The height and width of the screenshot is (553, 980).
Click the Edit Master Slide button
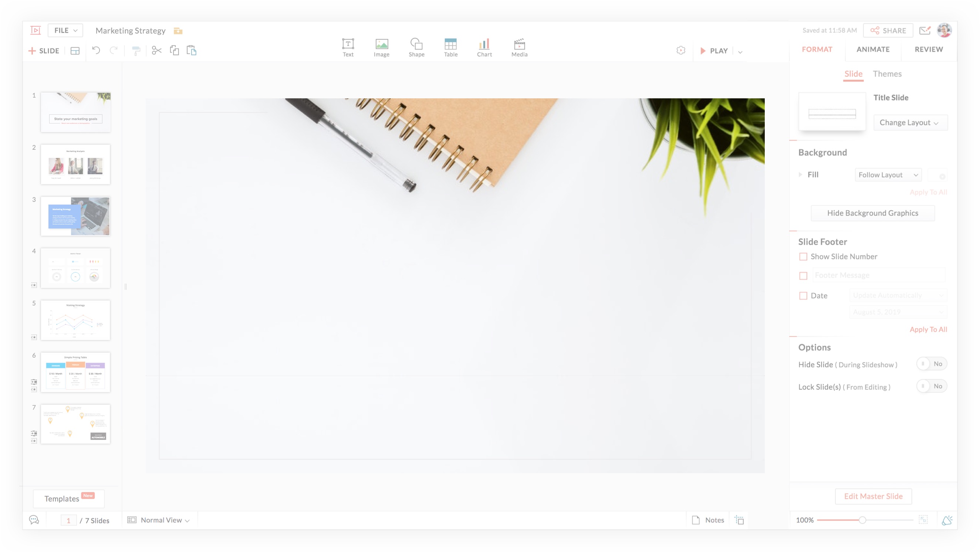point(873,496)
